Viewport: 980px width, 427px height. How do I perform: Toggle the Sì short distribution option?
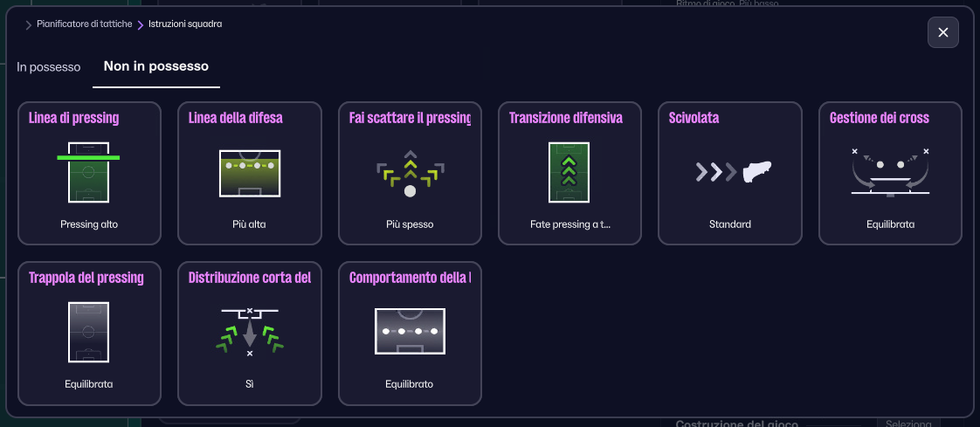pos(249,384)
